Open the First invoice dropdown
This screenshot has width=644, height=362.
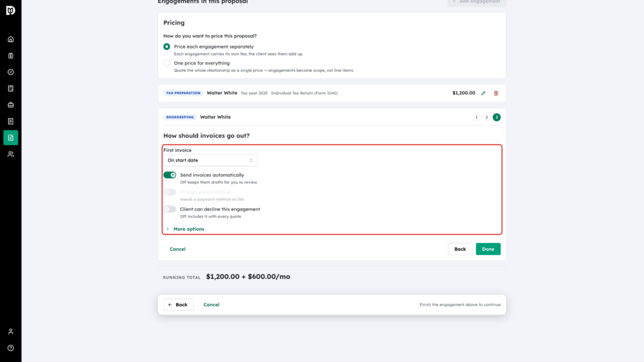pos(210,160)
